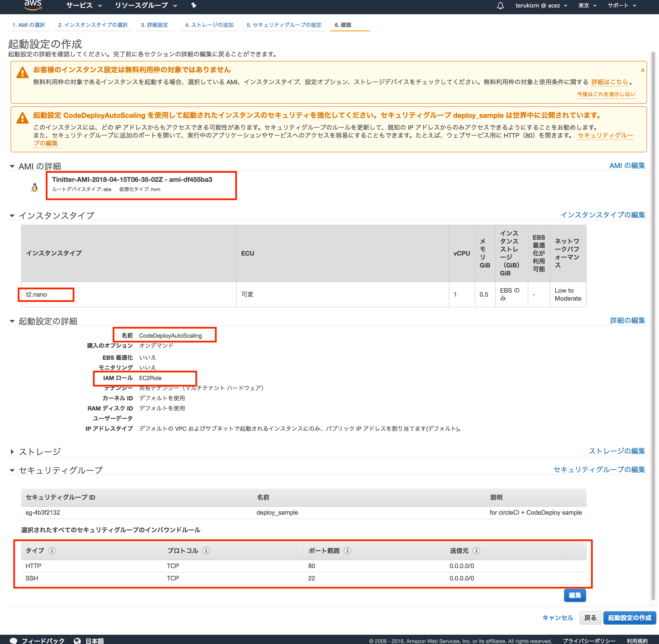659x644 pixels.
Task: Open the 利用規約 footer link
Action: click(x=637, y=641)
